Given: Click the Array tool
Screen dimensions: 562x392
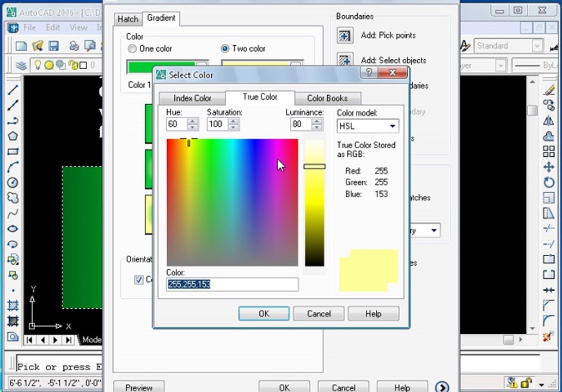Looking at the screenshot, I should 549,151.
